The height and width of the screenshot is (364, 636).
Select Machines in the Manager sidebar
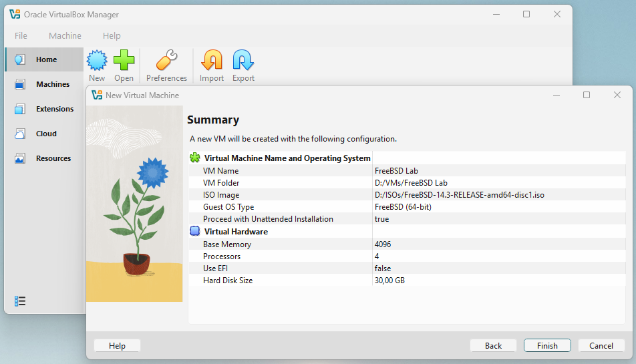[x=44, y=84]
